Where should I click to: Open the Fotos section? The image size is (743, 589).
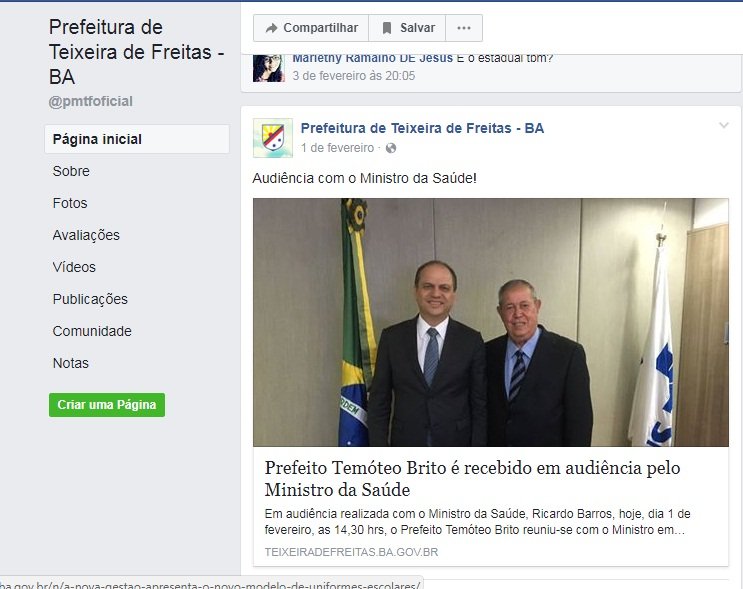click(x=70, y=203)
